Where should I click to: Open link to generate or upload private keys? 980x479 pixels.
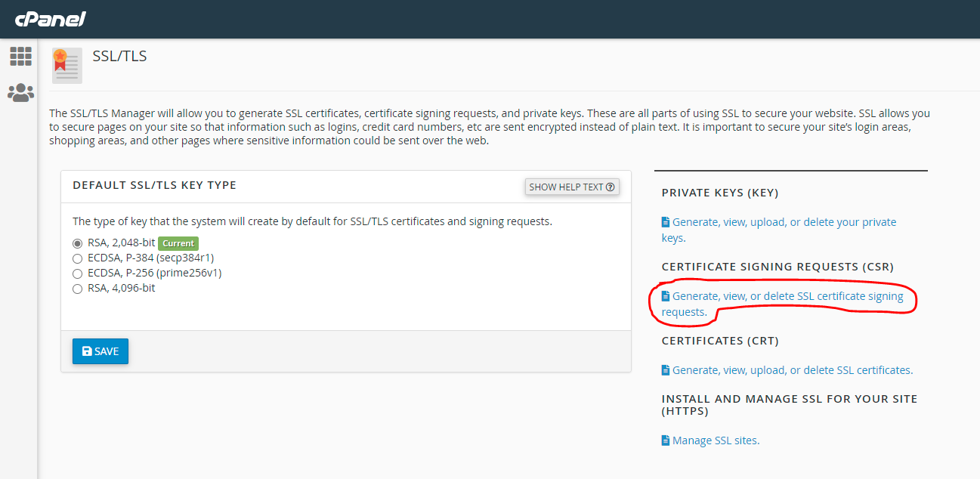tap(778, 221)
